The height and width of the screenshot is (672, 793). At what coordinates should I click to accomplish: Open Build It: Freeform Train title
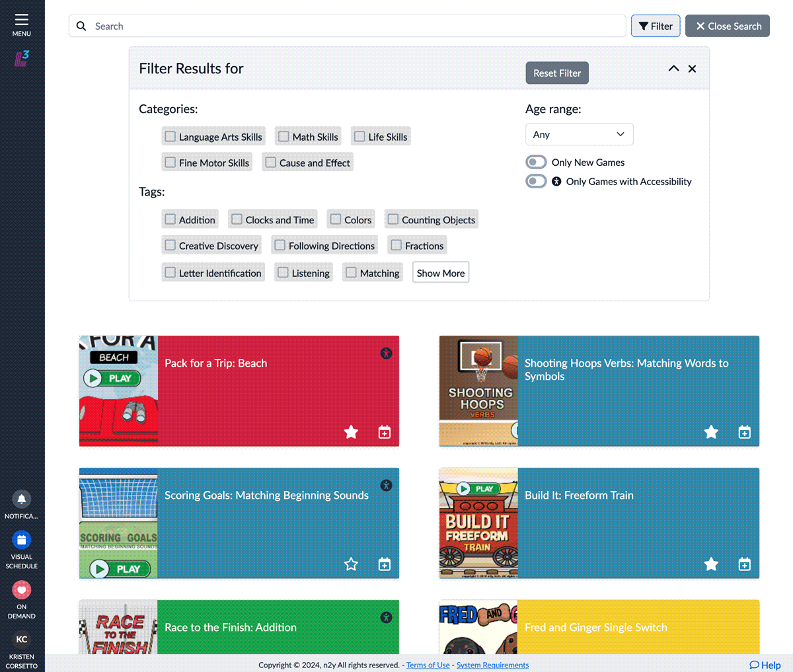coord(579,495)
